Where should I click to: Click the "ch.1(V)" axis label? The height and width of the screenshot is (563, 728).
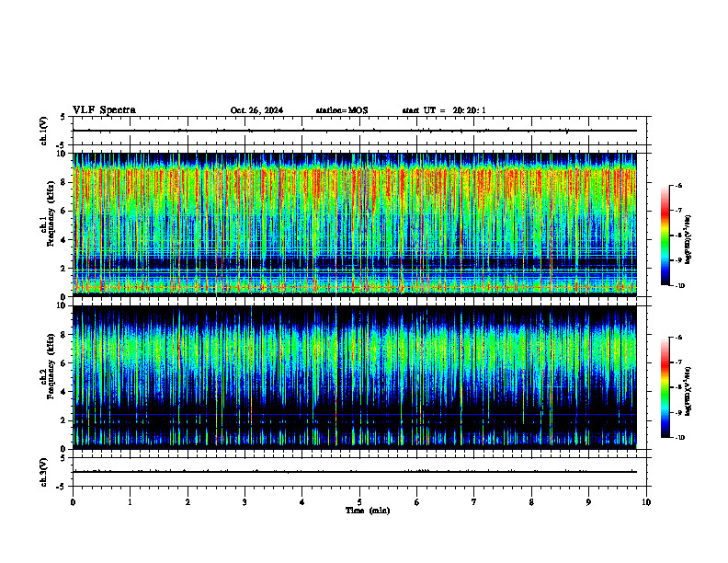(x=43, y=131)
